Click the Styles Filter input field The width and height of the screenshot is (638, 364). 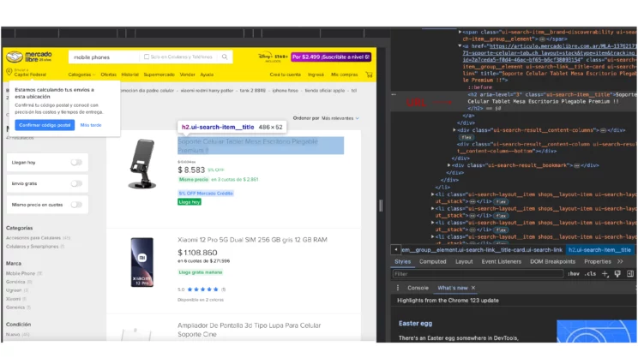tap(478, 274)
